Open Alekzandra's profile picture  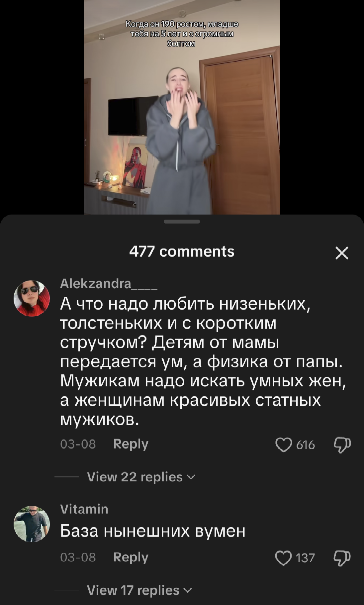32,298
